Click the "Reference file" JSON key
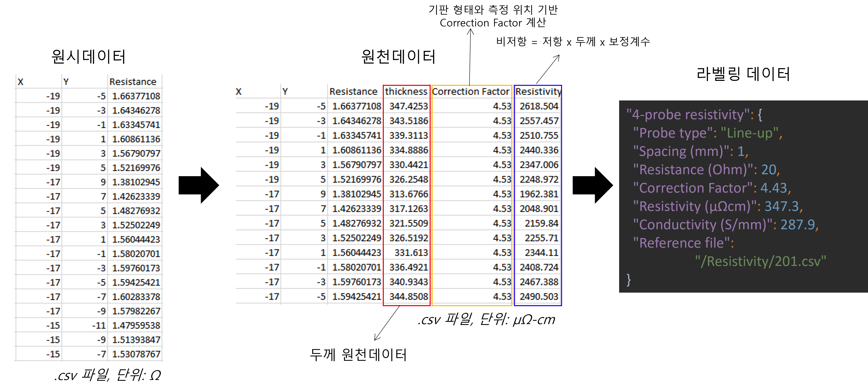The image size is (868, 391). click(681, 243)
